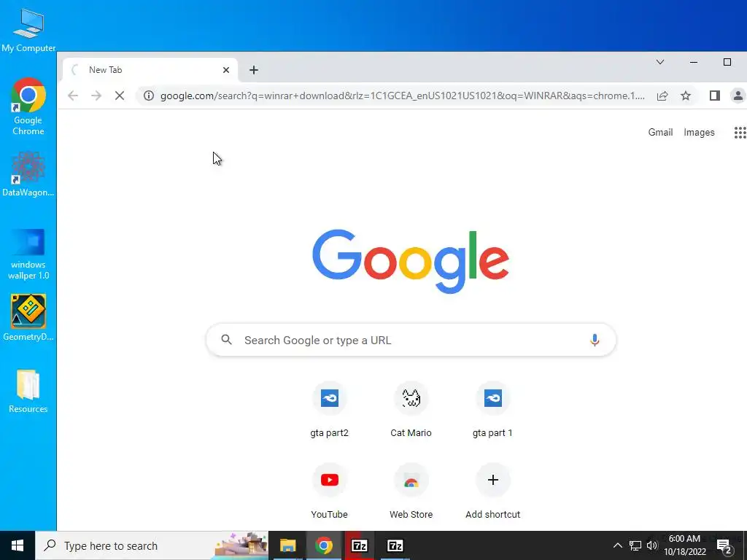Viewport: 747px width, 560px height.
Task: Select the Google Chrome desktop shortcut
Action: click(x=28, y=106)
